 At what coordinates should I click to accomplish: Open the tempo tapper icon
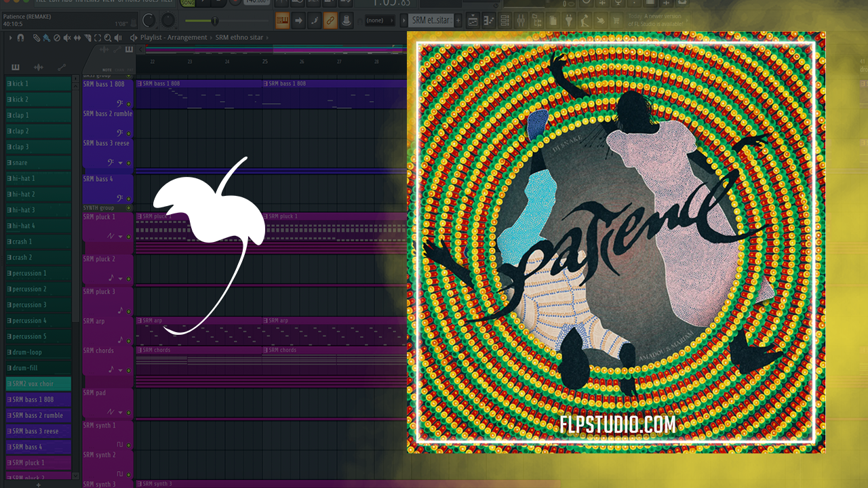[584, 20]
